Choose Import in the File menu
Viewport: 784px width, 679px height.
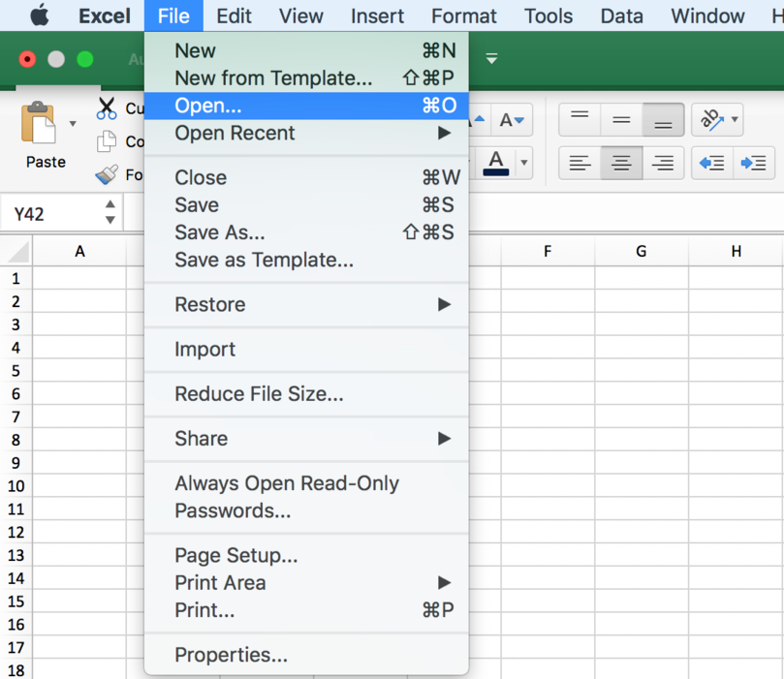(x=306, y=350)
